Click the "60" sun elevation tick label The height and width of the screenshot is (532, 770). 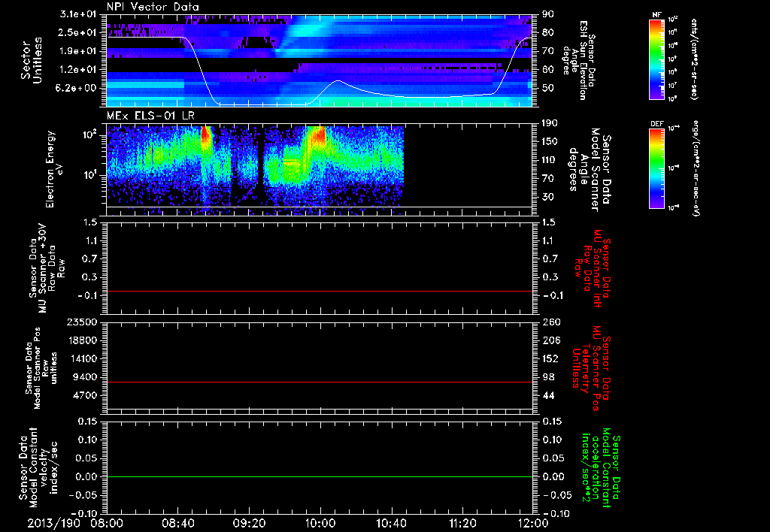(x=547, y=70)
